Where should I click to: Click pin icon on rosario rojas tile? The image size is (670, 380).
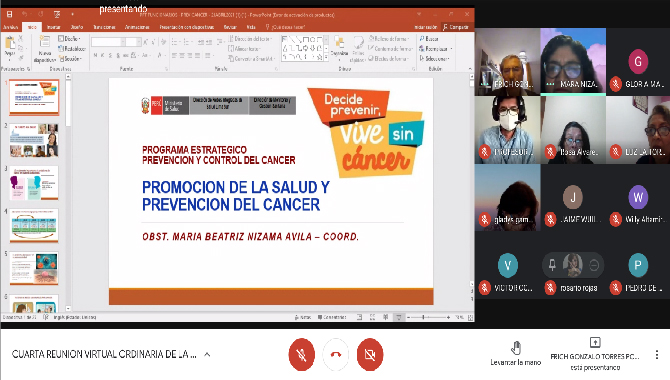(x=552, y=265)
